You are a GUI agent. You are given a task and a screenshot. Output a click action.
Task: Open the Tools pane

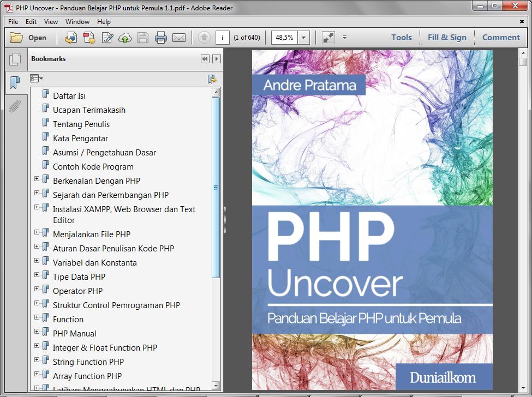402,38
